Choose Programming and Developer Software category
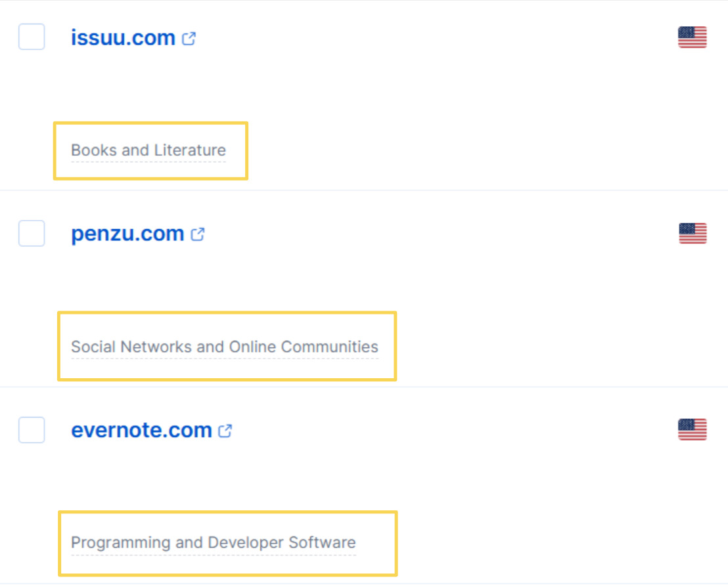The image size is (728, 587). [214, 543]
